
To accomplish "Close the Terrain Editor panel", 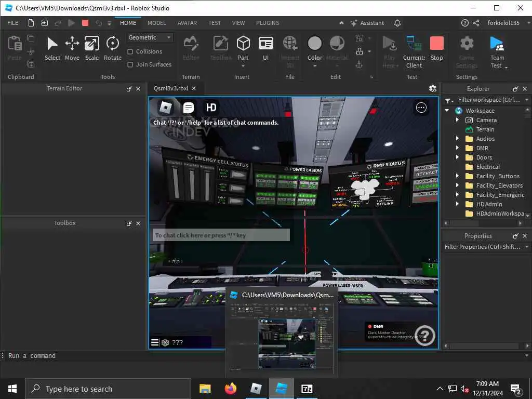I will pos(138,89).
